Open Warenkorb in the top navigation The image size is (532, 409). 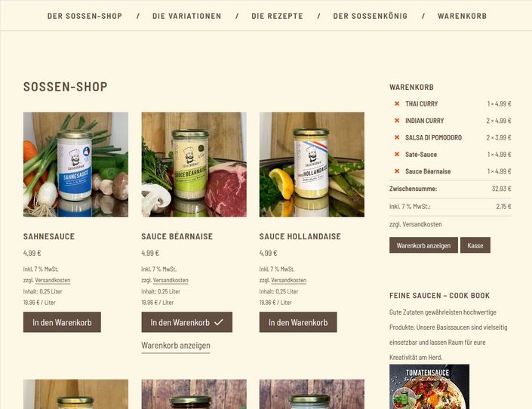[462, 16]
